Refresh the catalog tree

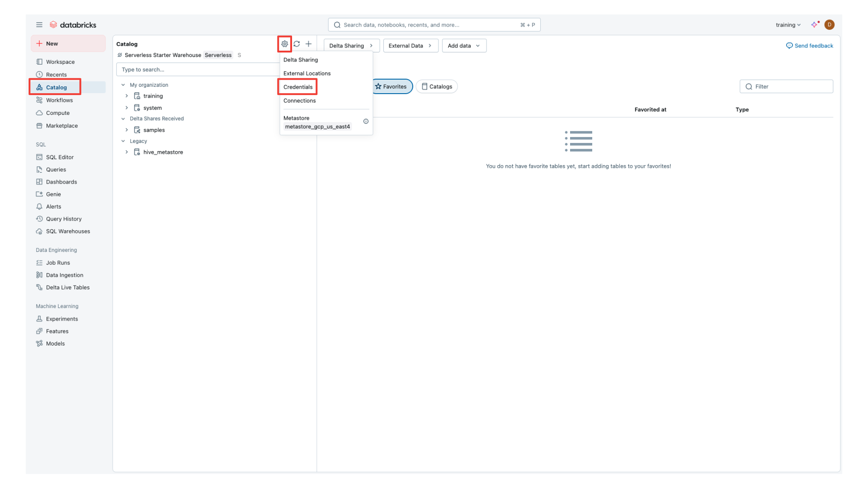tap(297, 44)
